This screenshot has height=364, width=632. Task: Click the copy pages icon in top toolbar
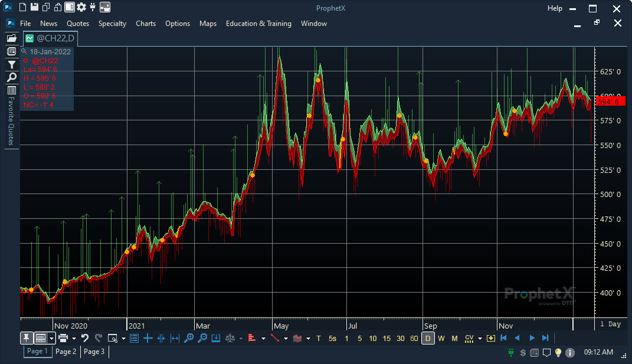point(47,7)
